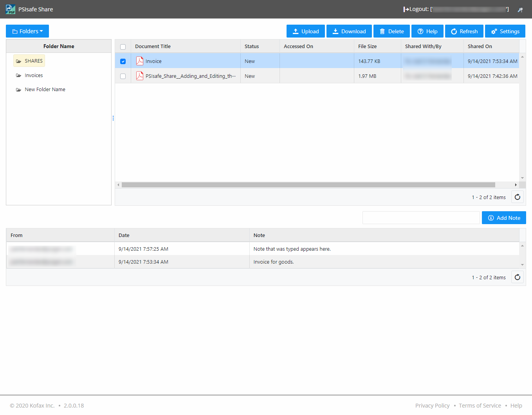
Task: Click document grid scroll left arrow
Action: coord(118,185)
